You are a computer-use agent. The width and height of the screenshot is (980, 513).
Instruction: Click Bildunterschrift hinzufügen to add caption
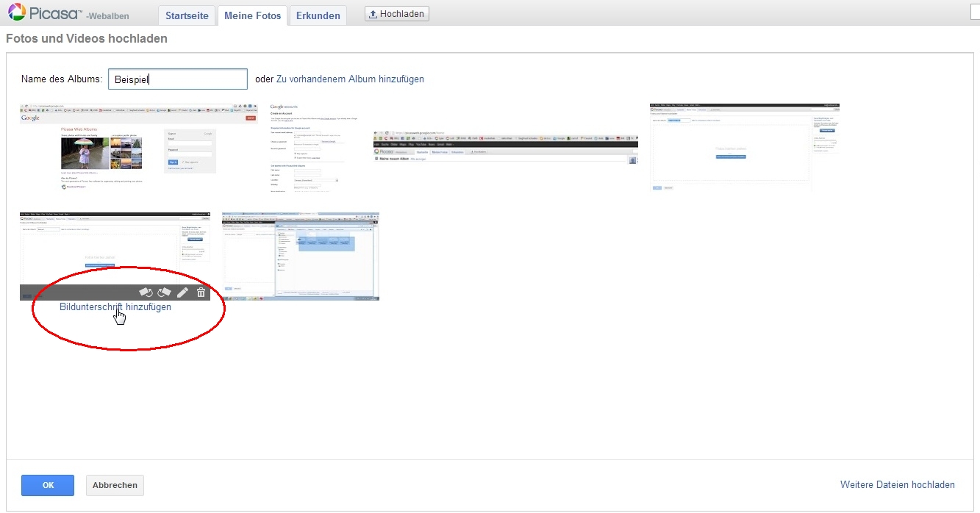pos(115,307)
